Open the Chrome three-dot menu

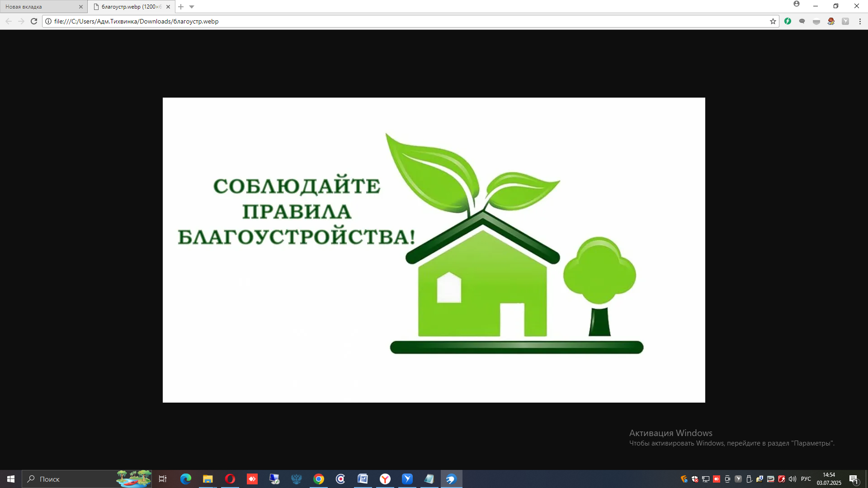860,21
